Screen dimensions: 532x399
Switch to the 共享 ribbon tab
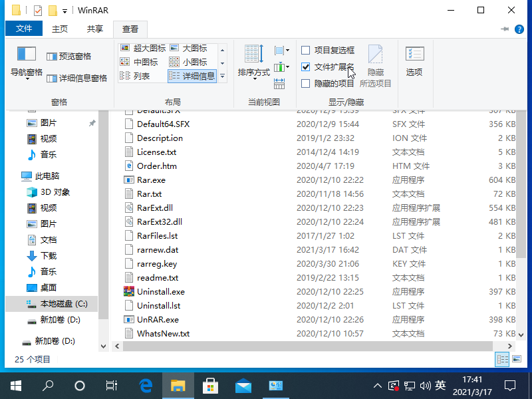click(x=96, y=29)
